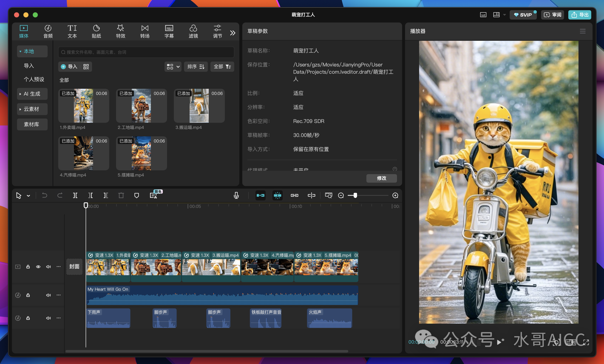Screen dimensions: 604x364
Task: Select the 3.搬运喵.mp4 media thumbnail
Action: coord(199,106)
